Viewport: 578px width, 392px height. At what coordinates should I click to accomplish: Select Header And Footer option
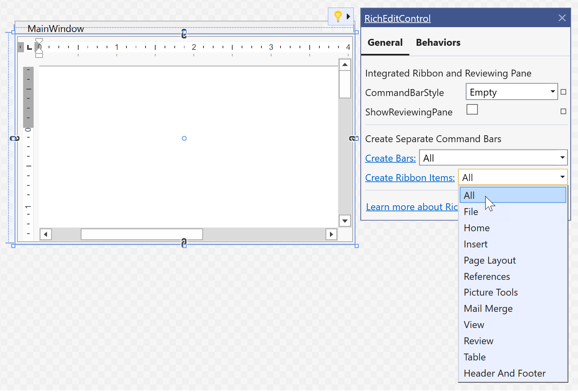(x=505, y=373)
